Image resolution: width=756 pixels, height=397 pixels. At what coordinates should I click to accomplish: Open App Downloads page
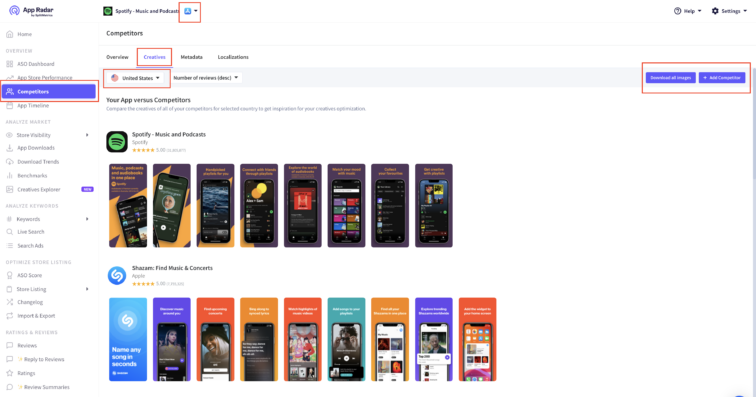[x=36, y=148]
